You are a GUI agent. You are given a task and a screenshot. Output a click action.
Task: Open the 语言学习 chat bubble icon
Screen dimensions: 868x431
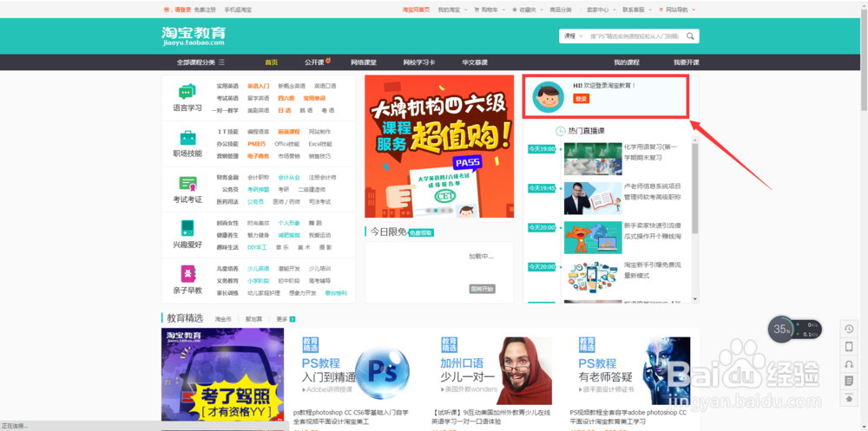click(x=187, y=92)
